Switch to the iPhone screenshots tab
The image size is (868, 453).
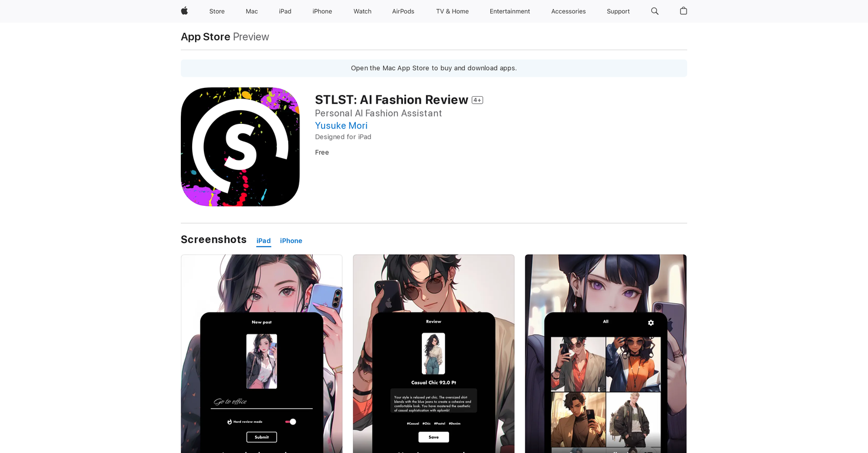[x=291, y=241]
